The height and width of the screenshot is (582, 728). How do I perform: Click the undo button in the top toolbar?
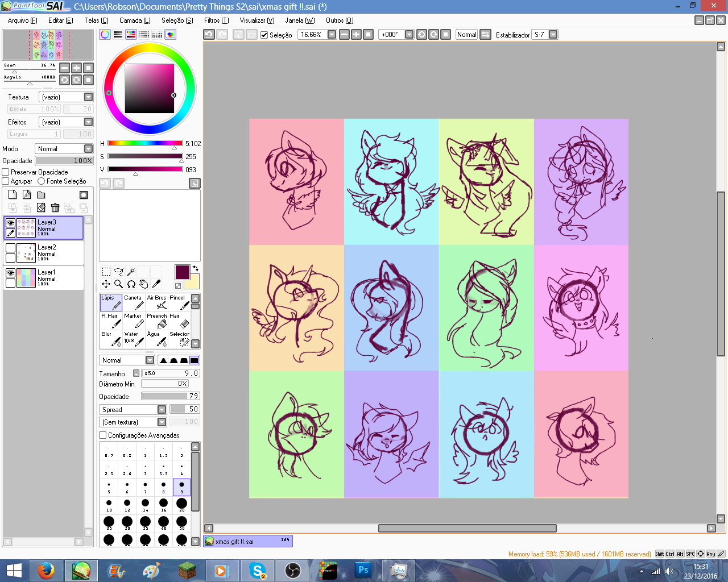pyautogui.click(x=209, y=35)
